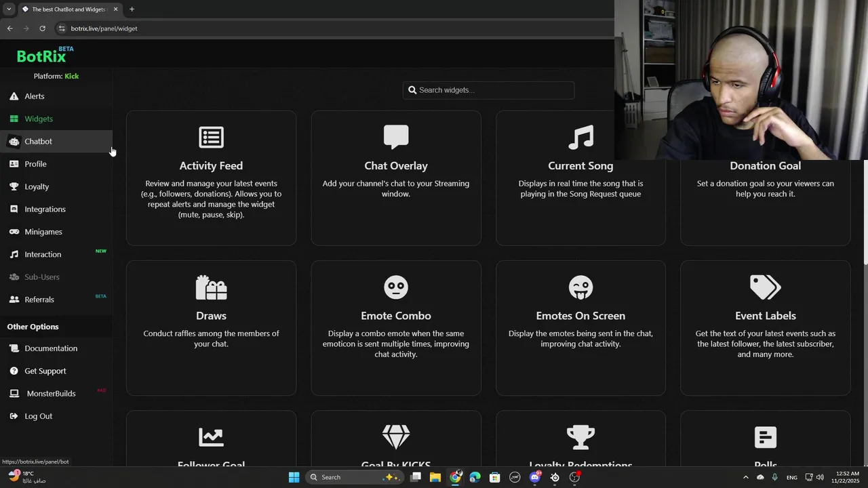Image resolution: width=868 pixels, height=488 pixels.
Task: Open the Chat Overlay widget title
Action: (396, 165)
